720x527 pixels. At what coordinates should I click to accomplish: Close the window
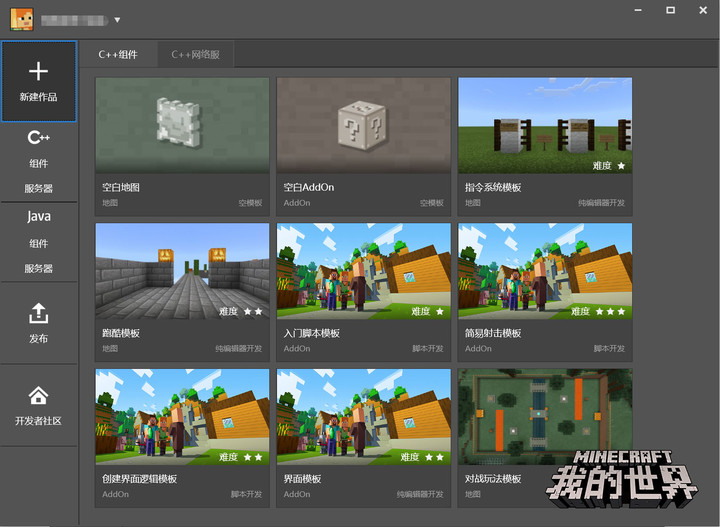(703, 10)
